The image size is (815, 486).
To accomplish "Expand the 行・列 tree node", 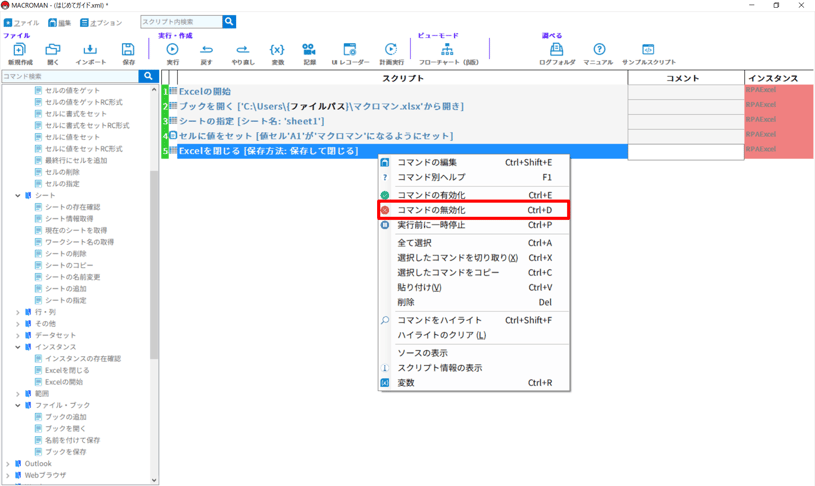I will (x=18, y=312).
